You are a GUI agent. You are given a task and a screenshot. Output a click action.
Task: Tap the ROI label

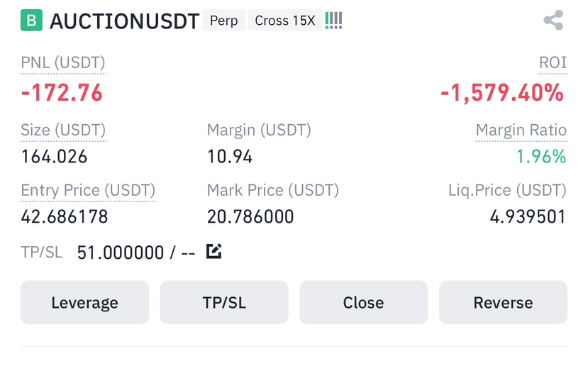(x=553, y=62)
